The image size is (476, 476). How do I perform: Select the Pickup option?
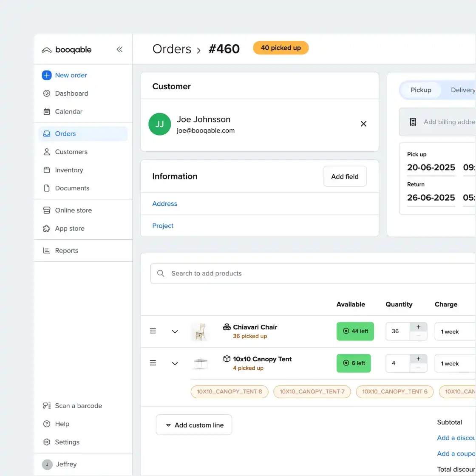[x=421, y=90]
